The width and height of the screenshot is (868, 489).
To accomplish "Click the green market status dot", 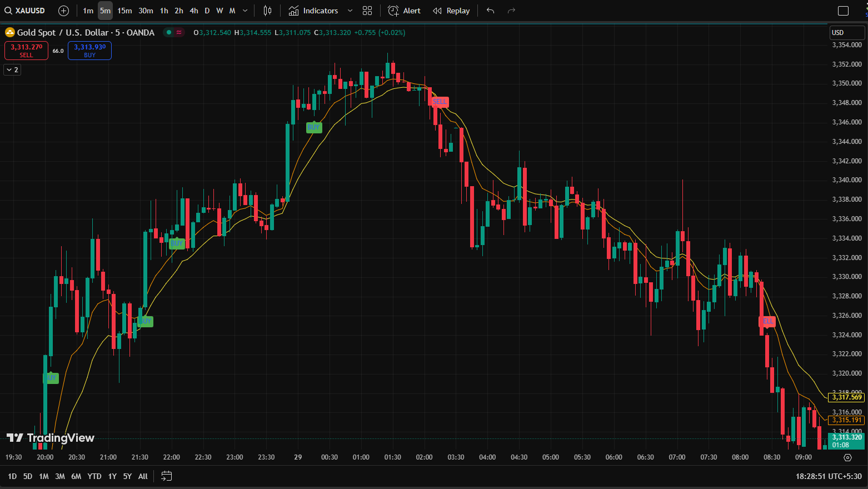I will point(168,33).
